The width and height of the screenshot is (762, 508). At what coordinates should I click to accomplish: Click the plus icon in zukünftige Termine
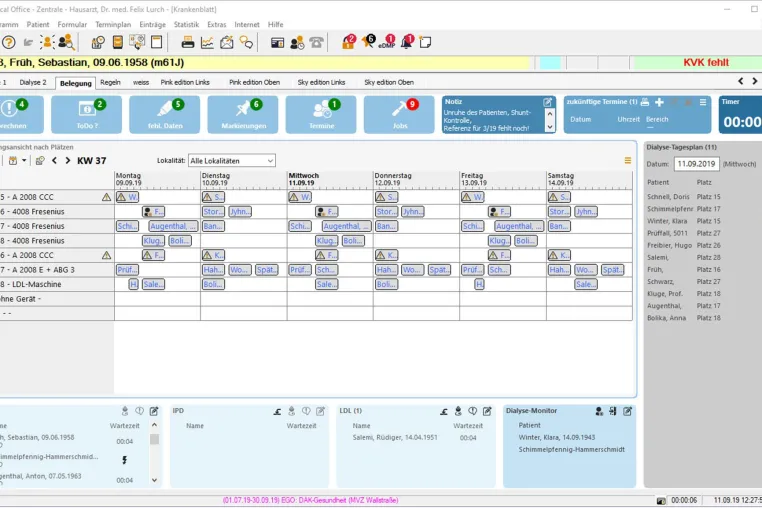(659, 102)
